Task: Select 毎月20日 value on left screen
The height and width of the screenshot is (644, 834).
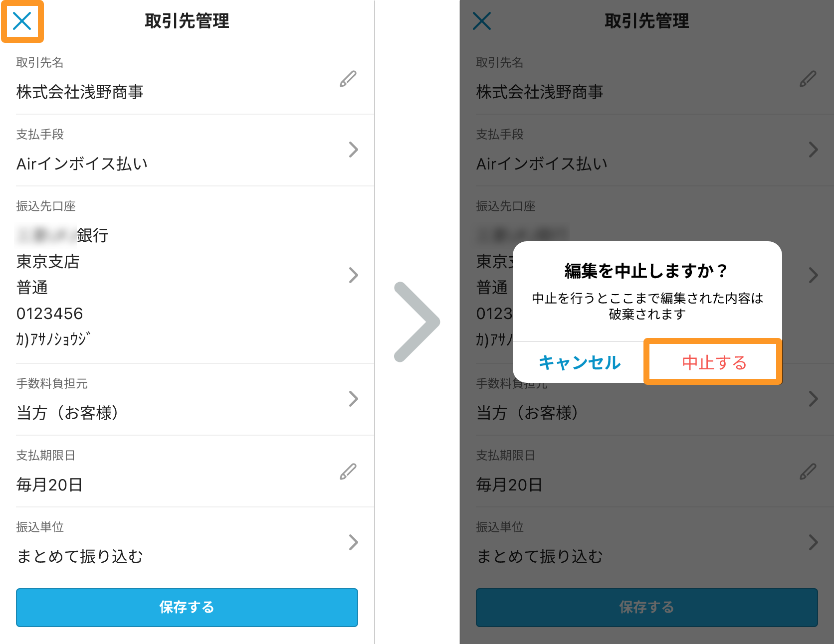Action: (x=49, y=484)
